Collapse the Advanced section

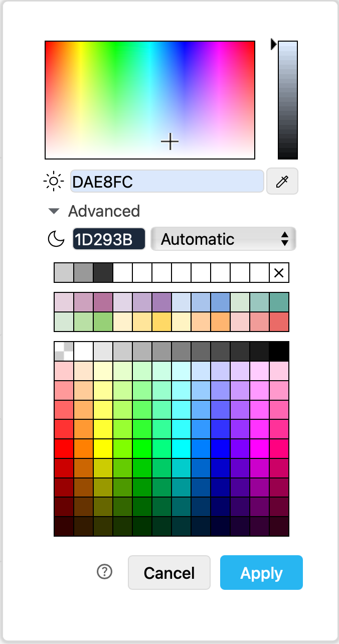click(x=54, y=211)
